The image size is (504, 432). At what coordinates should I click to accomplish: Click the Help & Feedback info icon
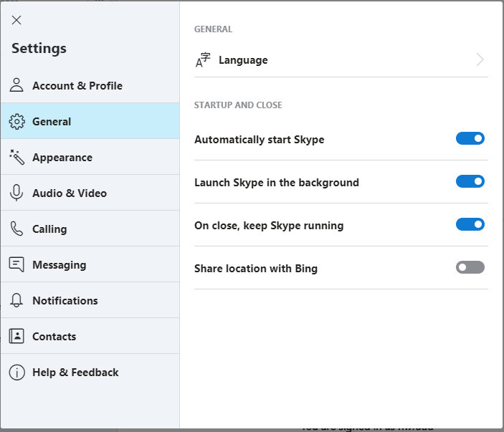(16, 373)
